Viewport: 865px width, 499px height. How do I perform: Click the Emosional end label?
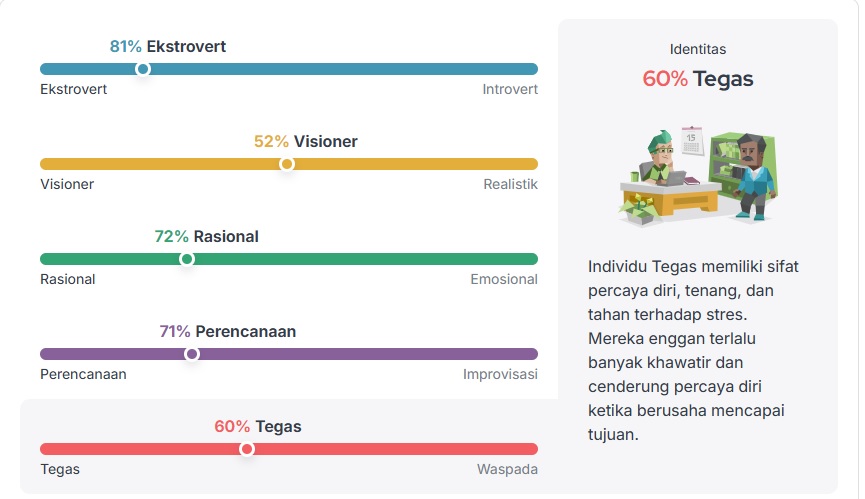point(504,279)
